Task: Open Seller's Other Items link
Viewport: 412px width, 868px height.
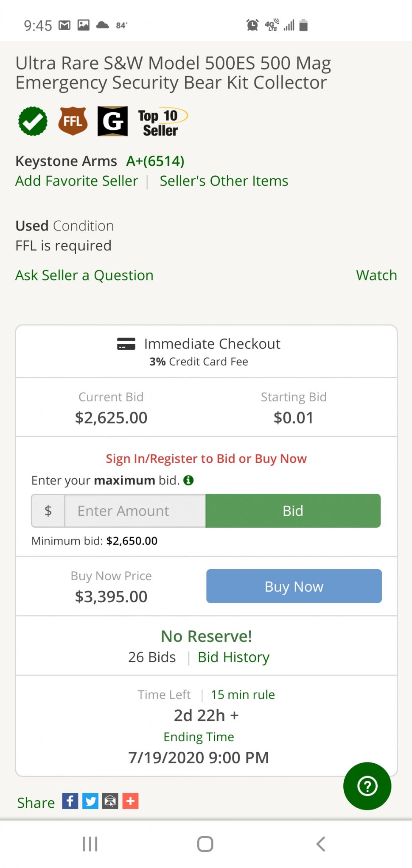Action: (x=224, y=181)
